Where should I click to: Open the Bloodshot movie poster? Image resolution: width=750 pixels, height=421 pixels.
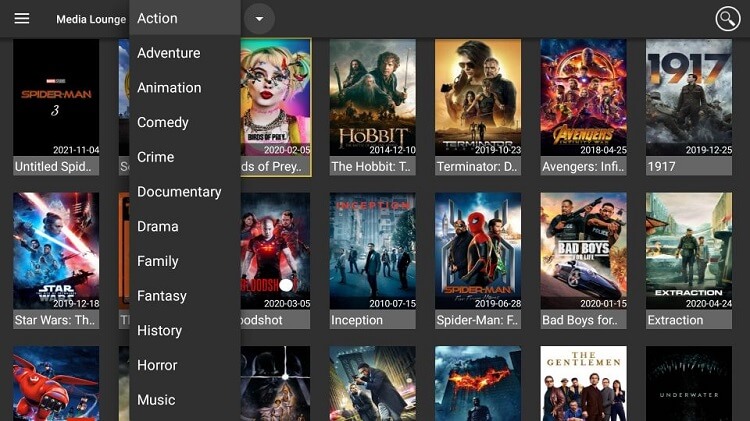[276, 251]
